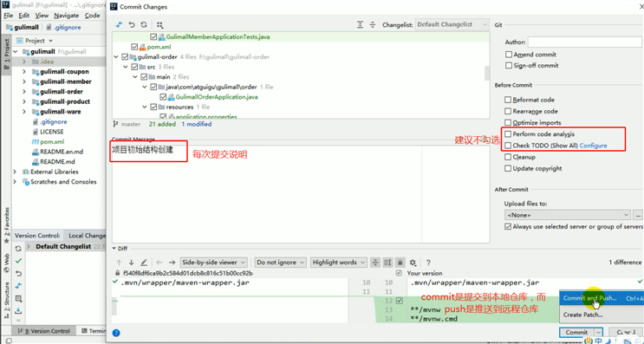Screen dimensions: 644x344
Task: Click the Configure link for TODO check
Action: pyautogui.click(x=593, y=146)
